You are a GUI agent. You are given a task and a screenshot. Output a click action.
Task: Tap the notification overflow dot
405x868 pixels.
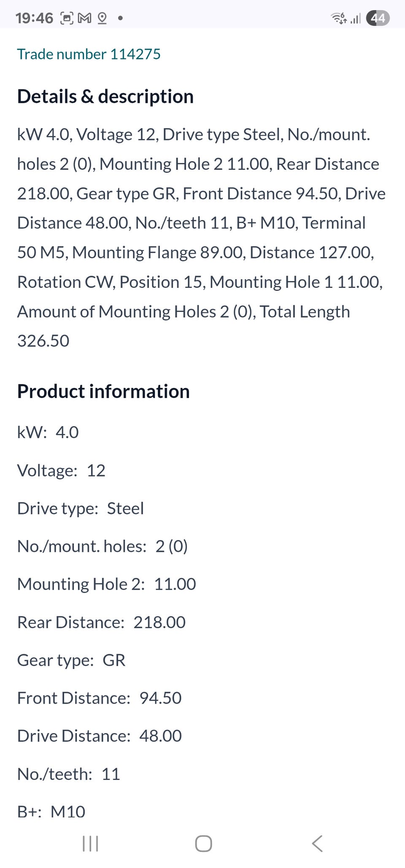(121, 18)
